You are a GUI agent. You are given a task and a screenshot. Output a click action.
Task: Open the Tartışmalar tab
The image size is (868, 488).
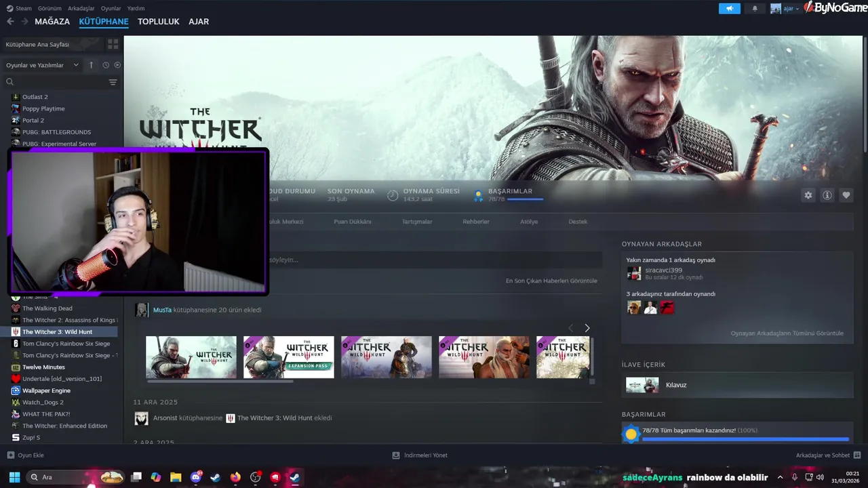coord(417,222)
